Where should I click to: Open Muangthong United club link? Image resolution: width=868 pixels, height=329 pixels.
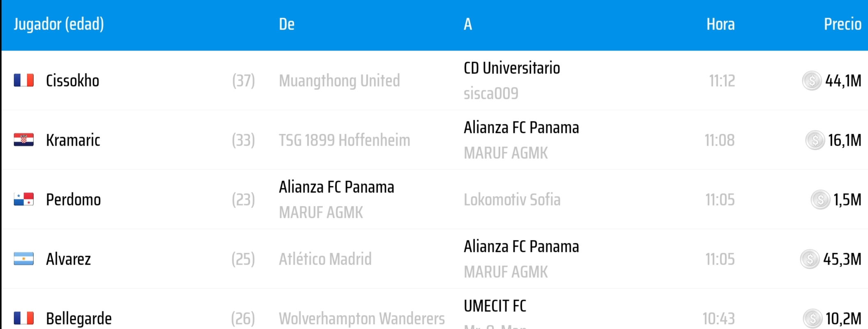click(x=339, y=81)
